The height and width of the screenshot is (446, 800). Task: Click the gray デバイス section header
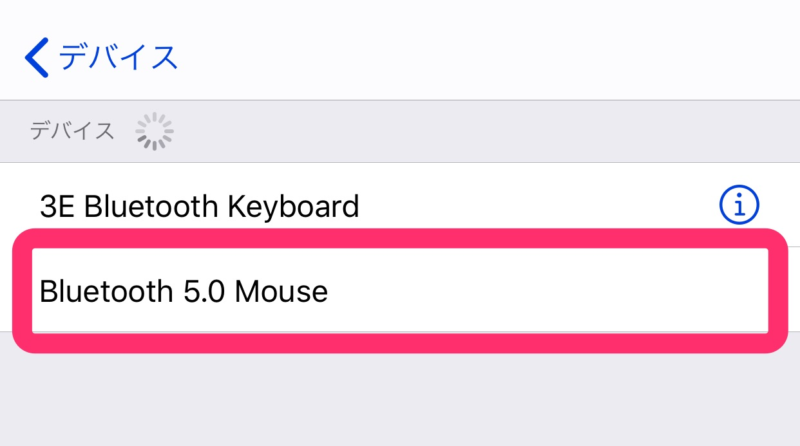72,131
